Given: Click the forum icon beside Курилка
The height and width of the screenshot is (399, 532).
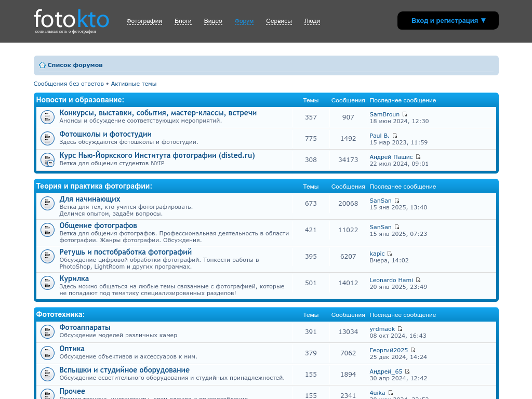Looking at the screenshot, I should tap(48, 283).
